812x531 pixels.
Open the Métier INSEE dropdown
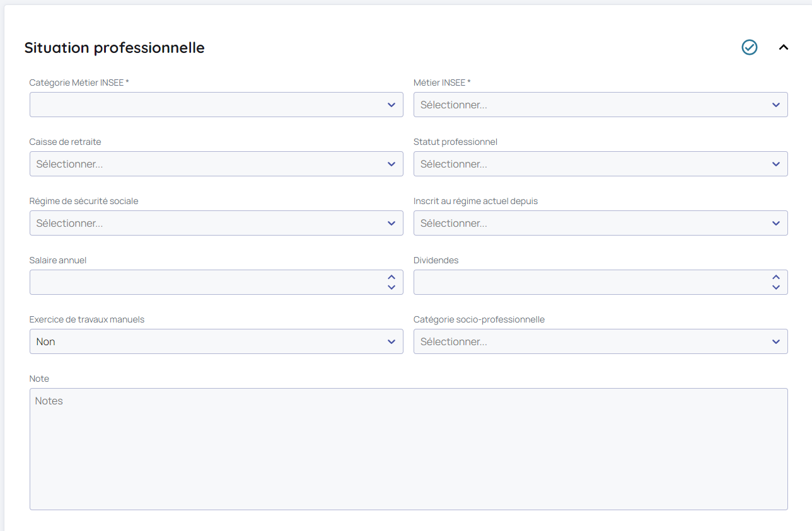600,105
